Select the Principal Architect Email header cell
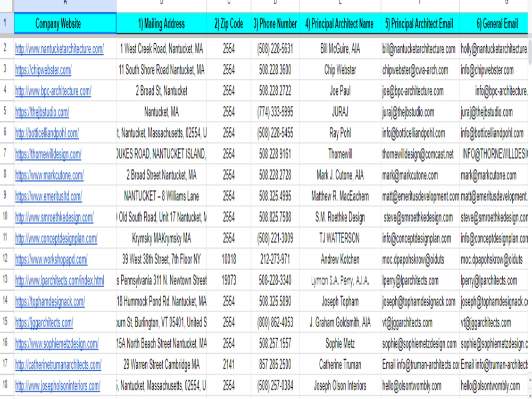The width and height of the screenshot is (532, 399). point(420,23)
